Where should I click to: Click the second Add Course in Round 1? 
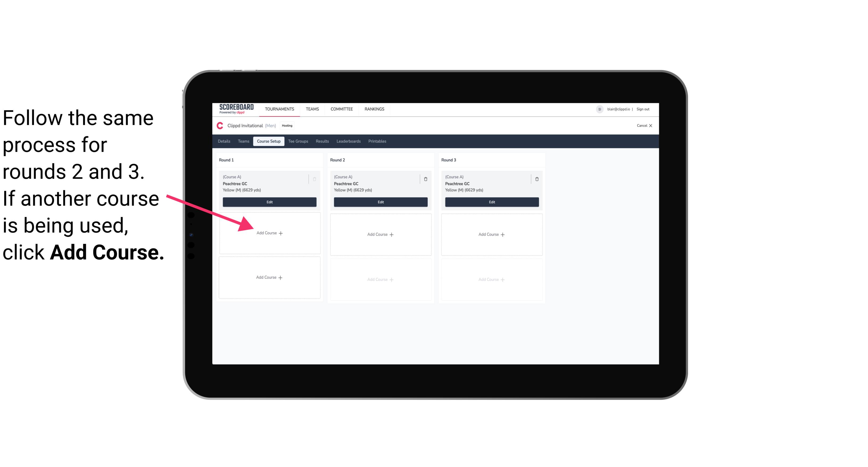pyautogui.click(x=268, y=277)
